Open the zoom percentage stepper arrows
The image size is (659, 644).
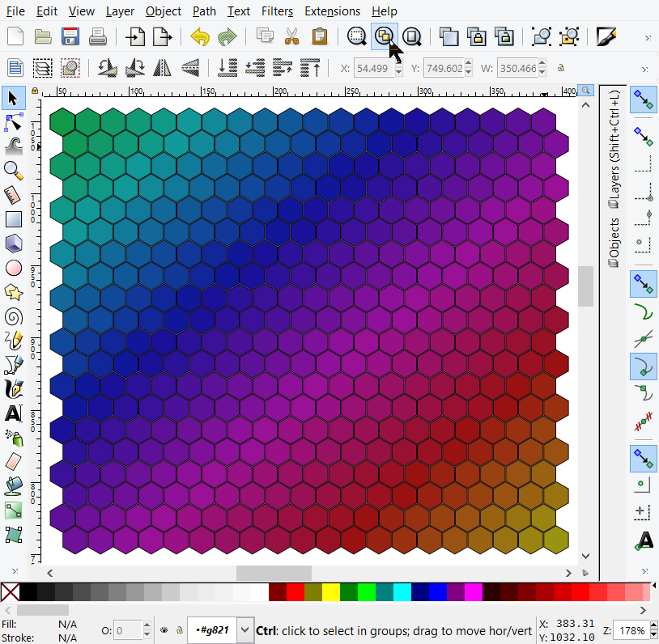(x=653, y=630)
